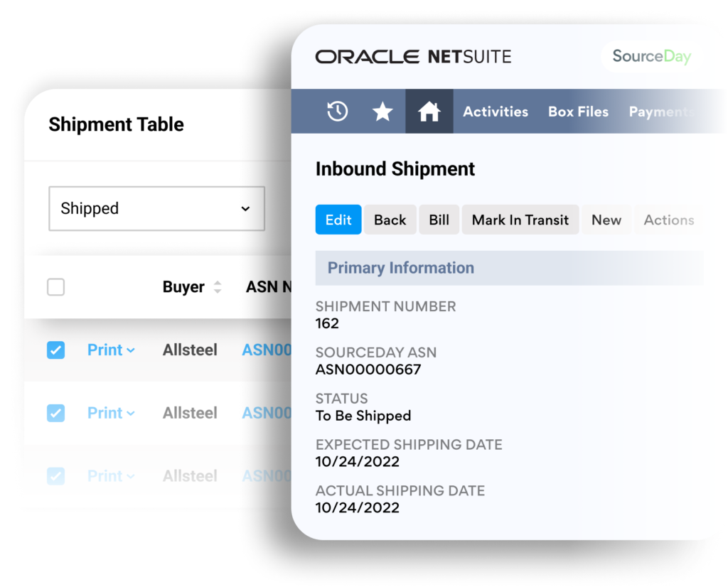Click the EXPECTED SHIPPING DATE label
This screenshot has height=587, width=728.
click(409, 445)
